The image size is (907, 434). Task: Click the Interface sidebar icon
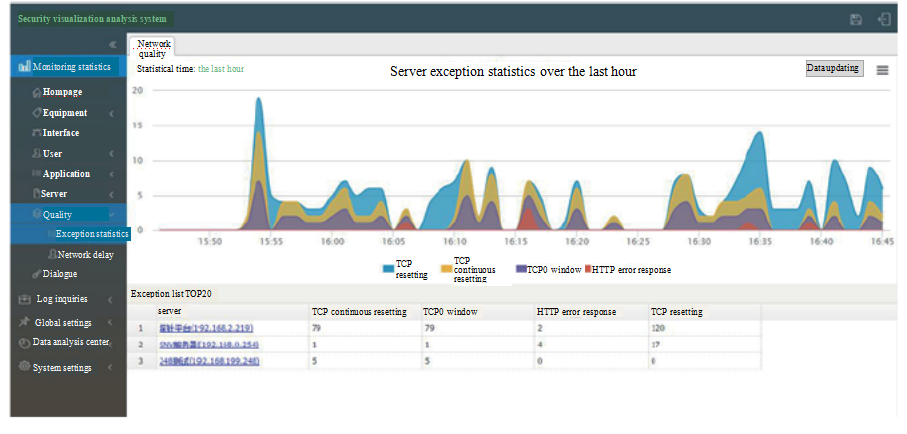click(37, 133)
